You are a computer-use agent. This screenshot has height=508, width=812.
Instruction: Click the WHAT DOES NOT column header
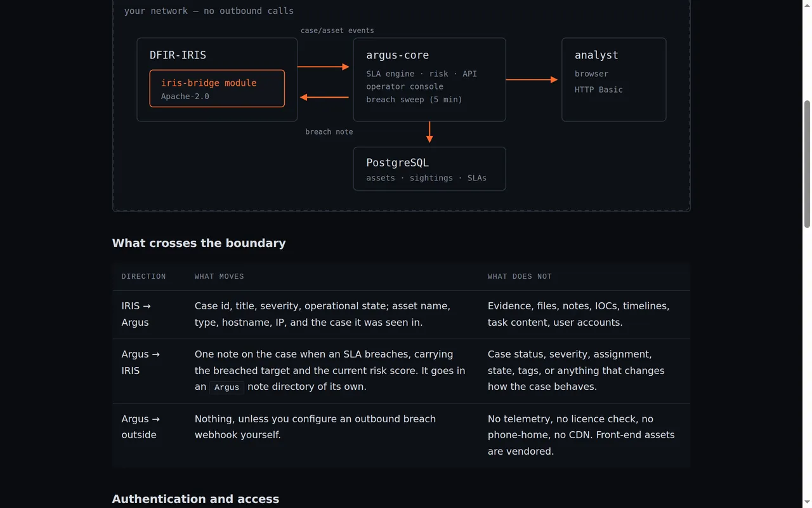pos(520,276)
